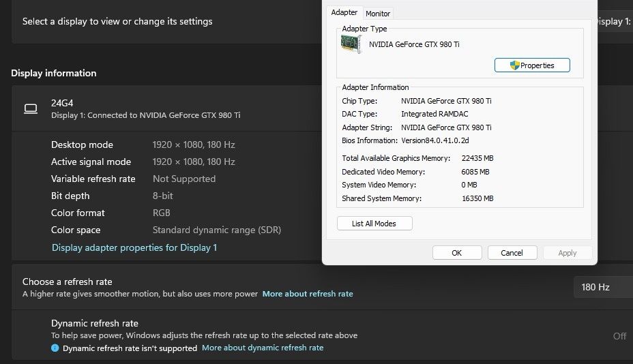Viewport: 633px width, 364px height.
Task: Click the monitor icon beside 24G4
Action: (x=31, y=109)
